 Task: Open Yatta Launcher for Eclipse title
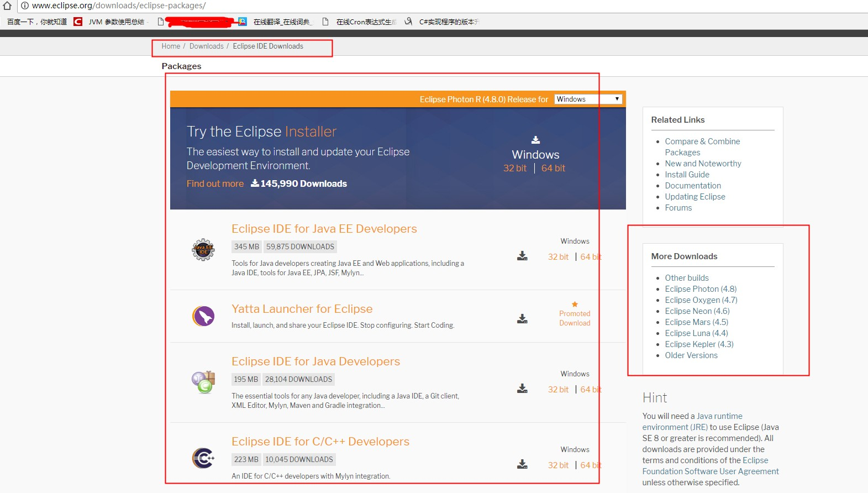(x=302, y=309)
